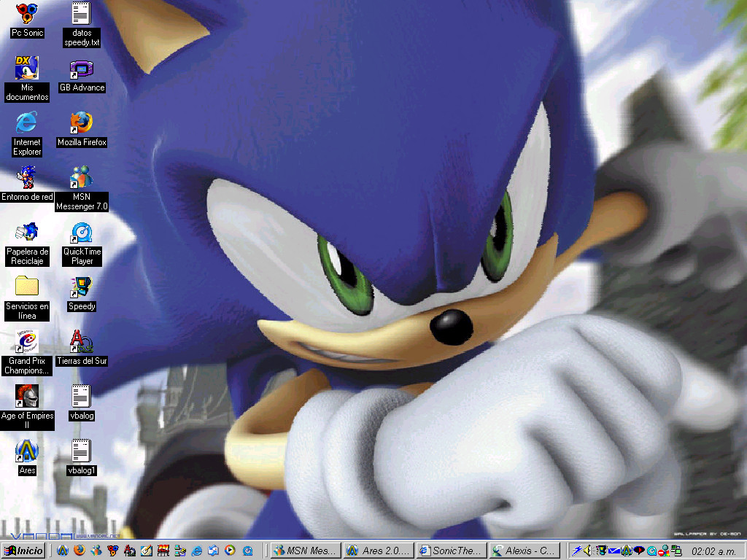The width and height of the screenshot is (747, 560).
Task: Switch to the Ares 2.0 taskbar window
Action: [x=379, y=551]
